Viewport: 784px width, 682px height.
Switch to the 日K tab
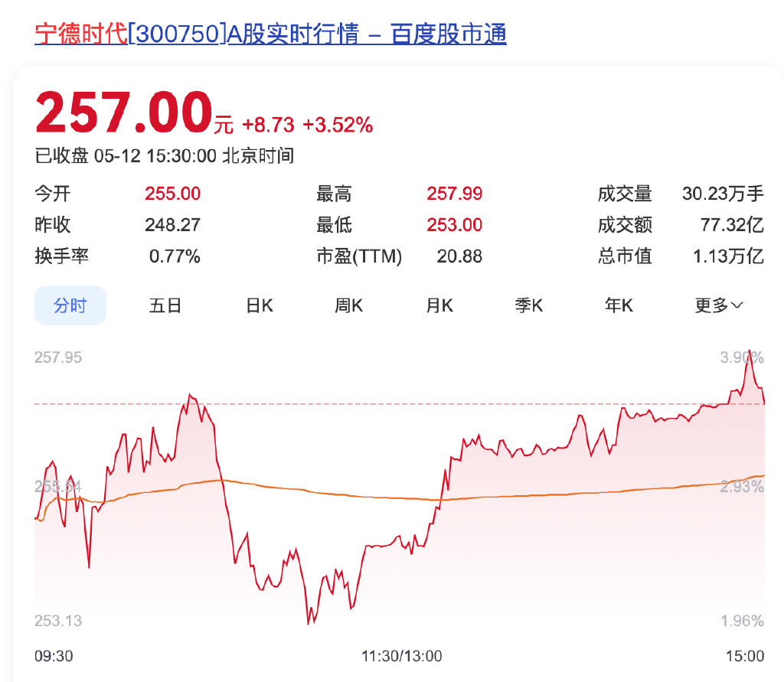259,305
